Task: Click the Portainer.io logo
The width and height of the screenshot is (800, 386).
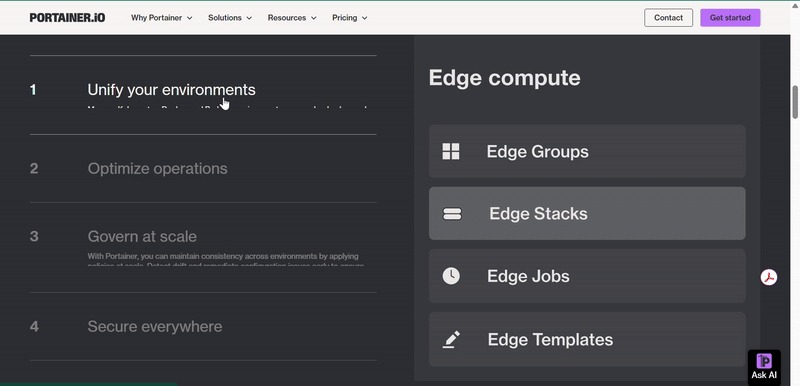Action: point(67,18)
